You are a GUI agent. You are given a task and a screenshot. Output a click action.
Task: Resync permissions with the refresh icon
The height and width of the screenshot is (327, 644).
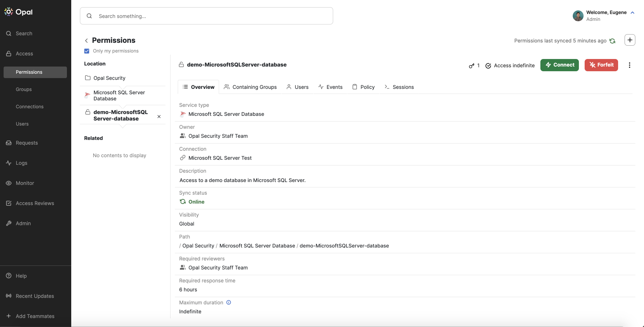pyautogui.click(x=612, y=41)
